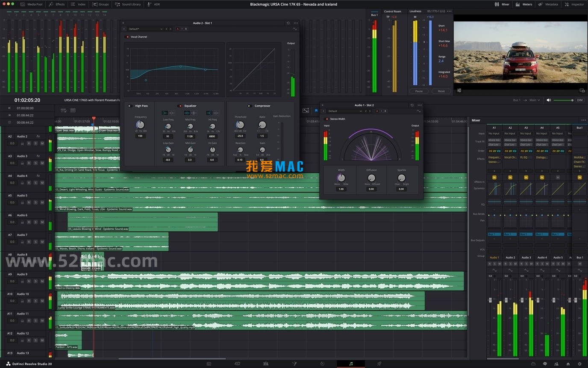Open the Inspector panel
This screenshot has width=588, height=368.
(574, 4)
